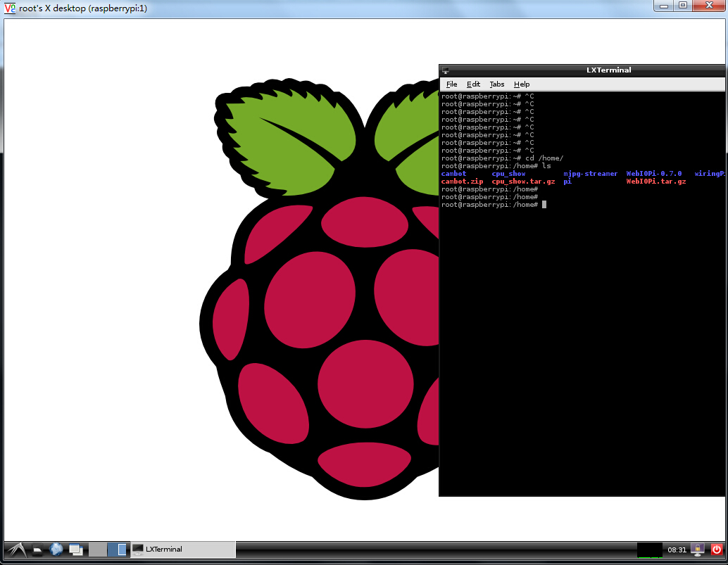
Task: Click the CPU usage monitor graph
Action: click(650, 550)
